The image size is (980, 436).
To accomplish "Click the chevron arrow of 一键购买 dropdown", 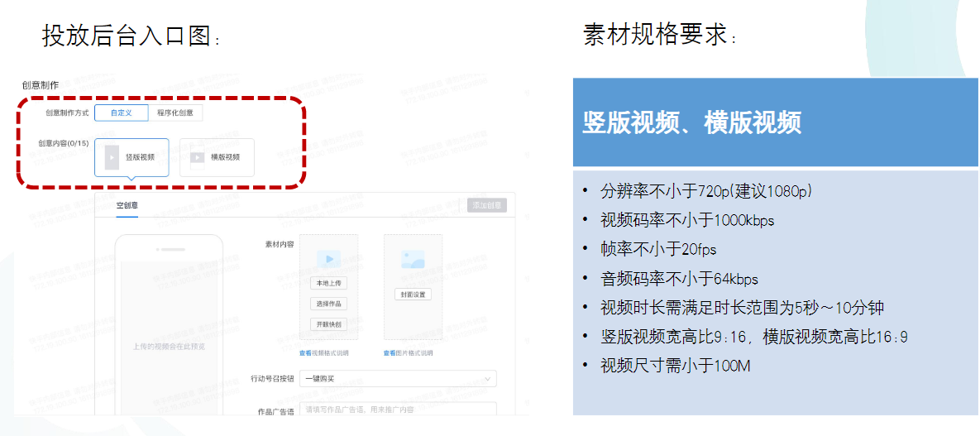I will click(x=487, y=378).
